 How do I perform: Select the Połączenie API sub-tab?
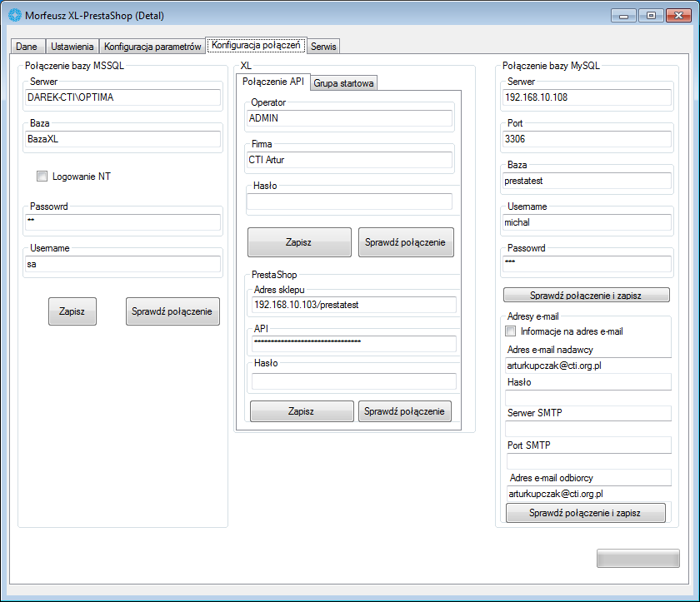(272, 82)
